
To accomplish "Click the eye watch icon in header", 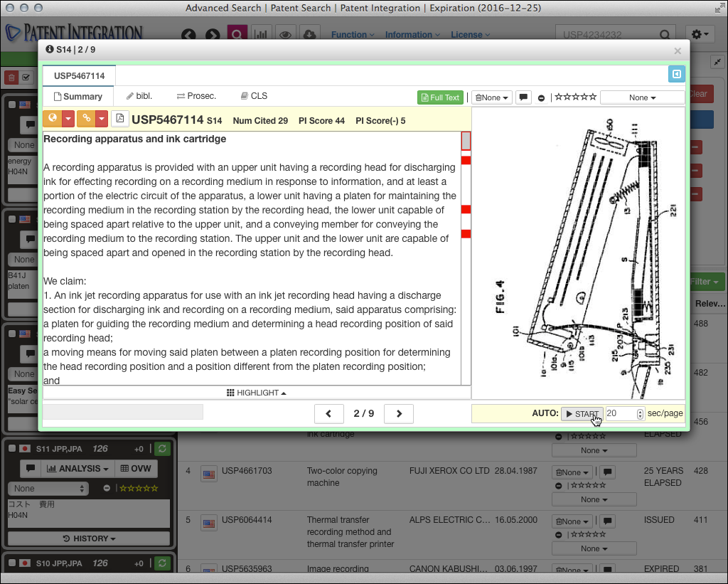I will (x=286, y=34).
